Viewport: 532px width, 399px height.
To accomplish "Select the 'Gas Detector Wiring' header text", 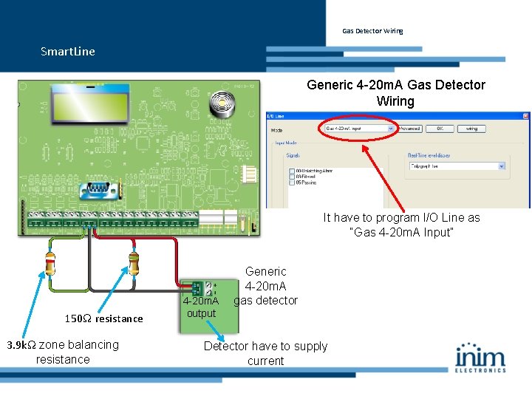I will point(372,31).
